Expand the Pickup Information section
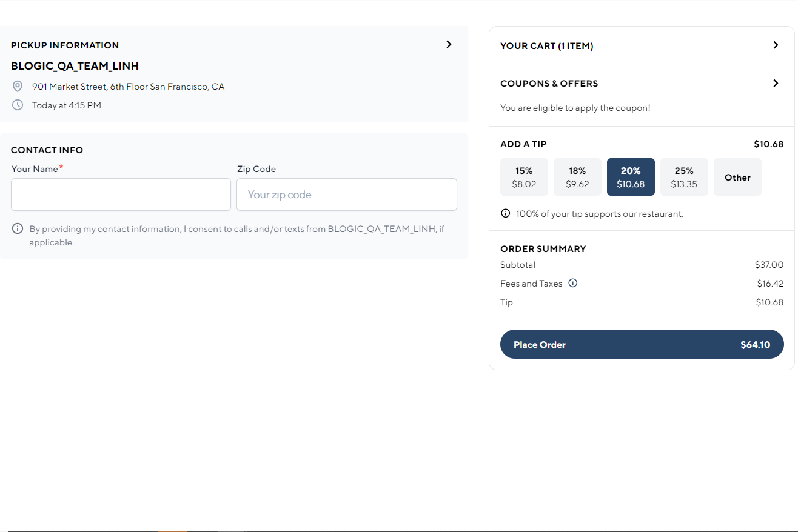 pos(449,44)
